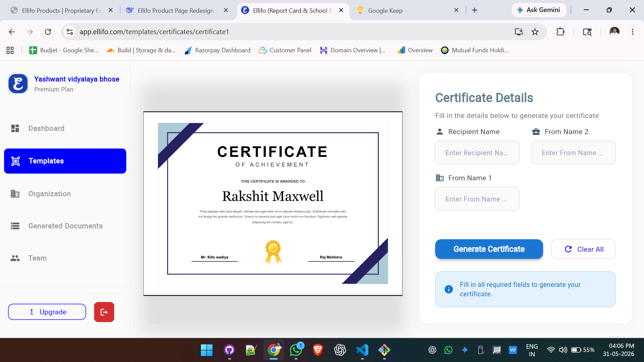This screenshot has width=644, height=362.
Task: Focus the Recipient Name input field
Action: 477,153
